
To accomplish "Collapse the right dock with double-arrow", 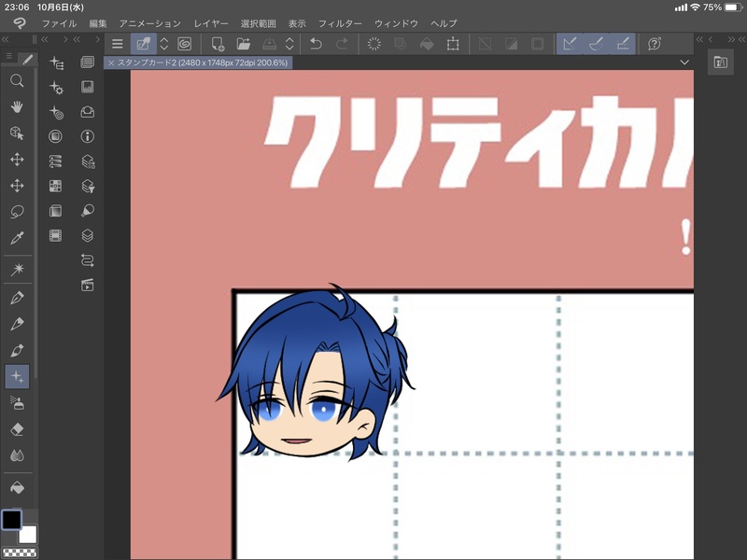I will click(731, 39).
